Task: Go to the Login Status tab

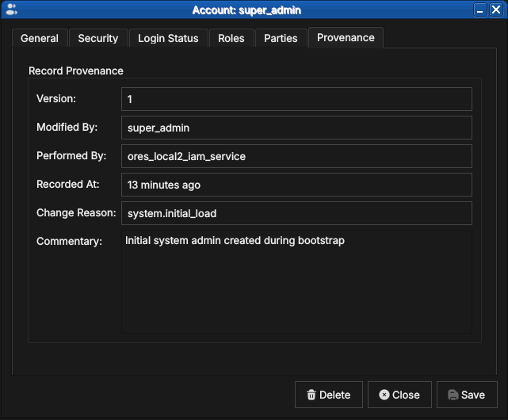Action: [x=168, y=38]
